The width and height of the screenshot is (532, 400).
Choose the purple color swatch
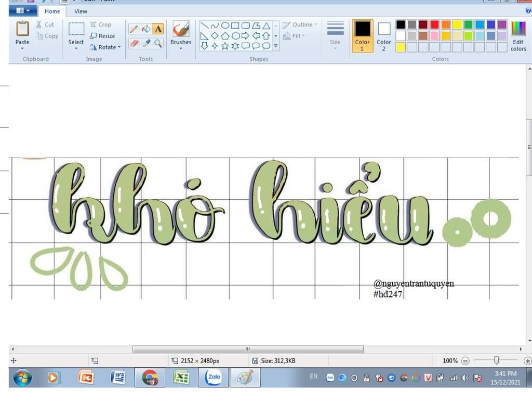point(502,24)
